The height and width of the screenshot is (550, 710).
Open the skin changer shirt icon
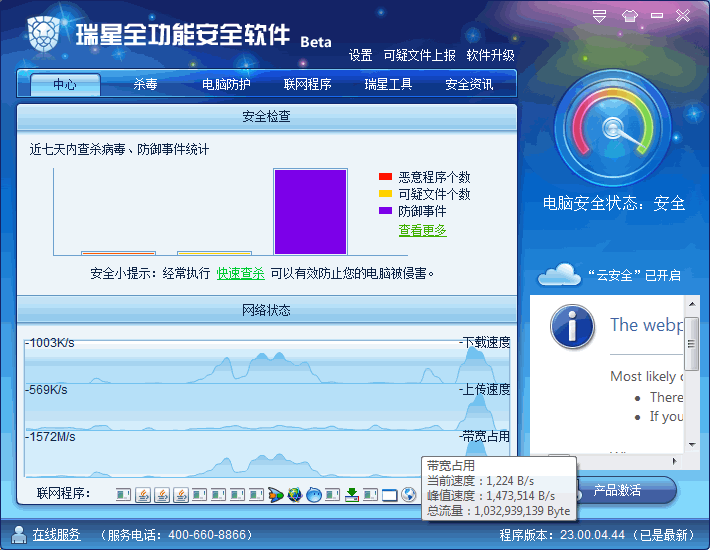pos(629,16)
